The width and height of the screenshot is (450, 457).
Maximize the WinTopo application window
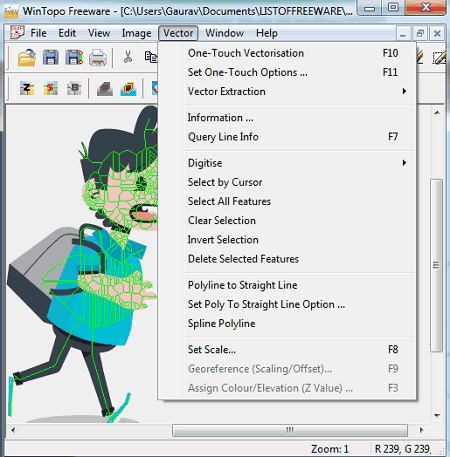393,7
